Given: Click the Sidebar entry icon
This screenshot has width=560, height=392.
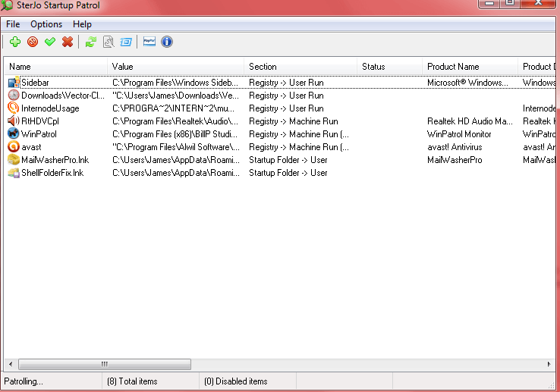Looking at the screenshot, I should click(14, 83).
